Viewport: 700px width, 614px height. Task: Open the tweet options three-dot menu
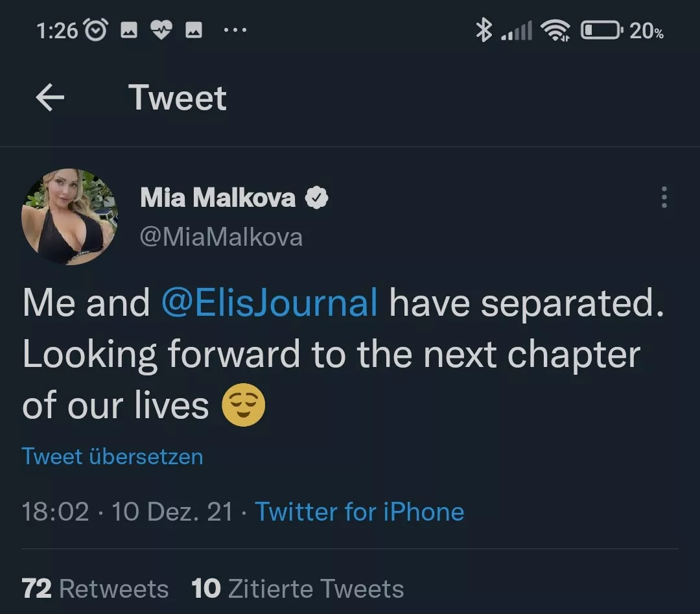pyautogui.click(x=664, y=198)
